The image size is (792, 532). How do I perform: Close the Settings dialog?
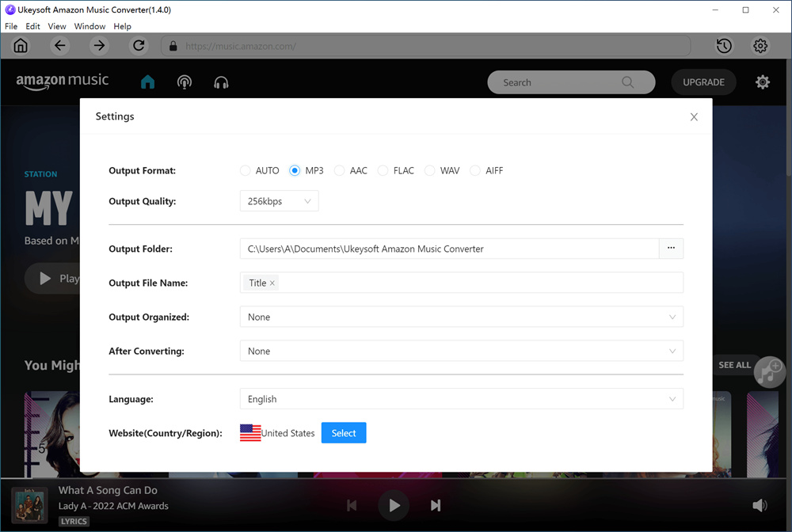tap(694, 116)
